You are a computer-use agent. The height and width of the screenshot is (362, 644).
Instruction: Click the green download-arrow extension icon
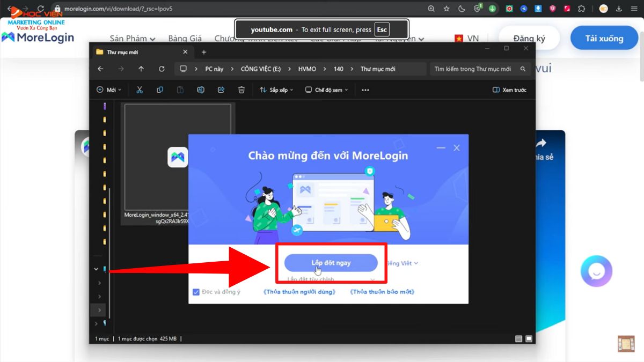pos(492,9)
